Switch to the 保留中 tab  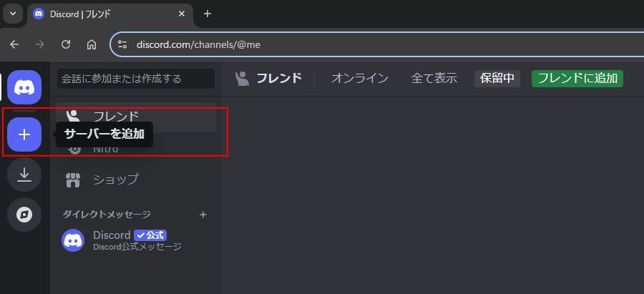497,79
